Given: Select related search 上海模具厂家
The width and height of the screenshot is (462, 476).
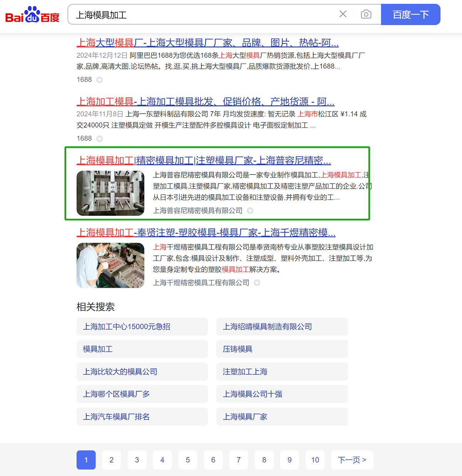Looking at the screenshot, I should click(282, 417).
